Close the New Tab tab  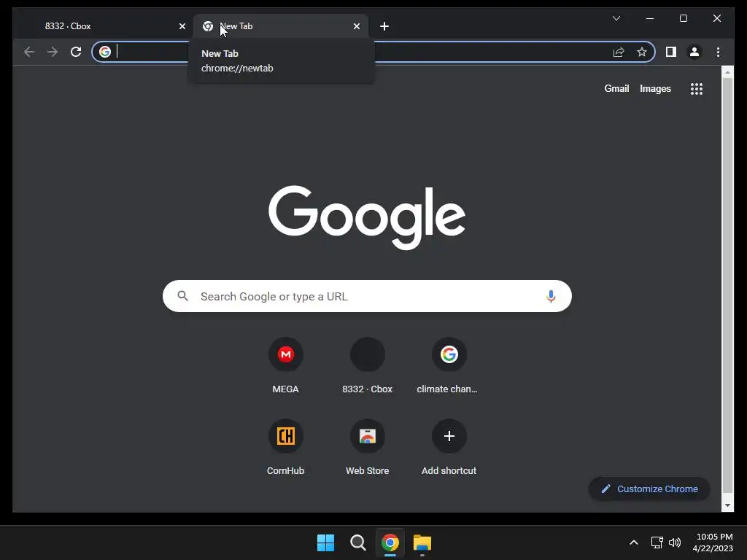(x=356, y=26)
